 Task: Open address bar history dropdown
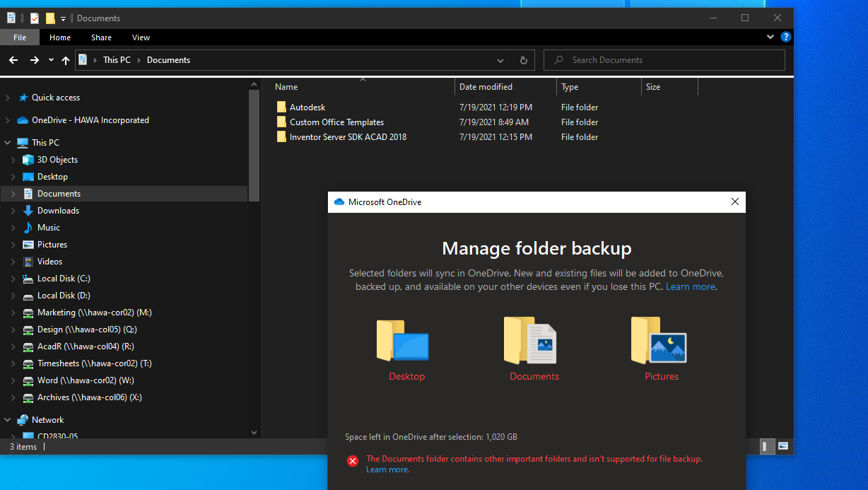point(500,60)
